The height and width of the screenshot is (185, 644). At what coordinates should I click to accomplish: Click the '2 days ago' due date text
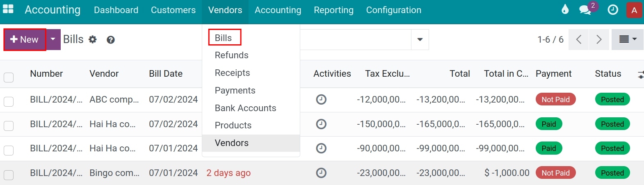click(x=228, y=173)
